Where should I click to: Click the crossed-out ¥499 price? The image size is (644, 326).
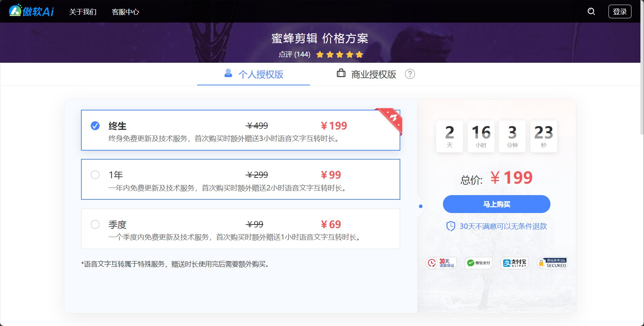tap(257, 126)
